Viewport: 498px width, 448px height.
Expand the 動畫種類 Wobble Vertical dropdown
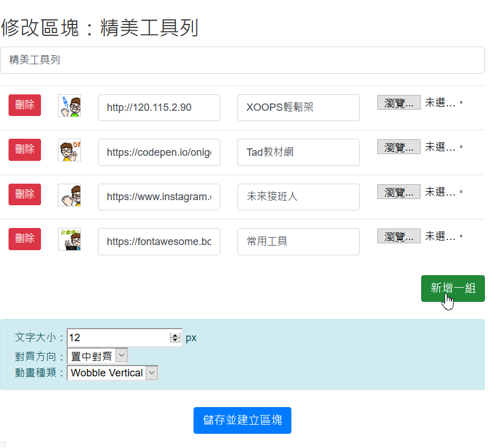click(112, 373)
